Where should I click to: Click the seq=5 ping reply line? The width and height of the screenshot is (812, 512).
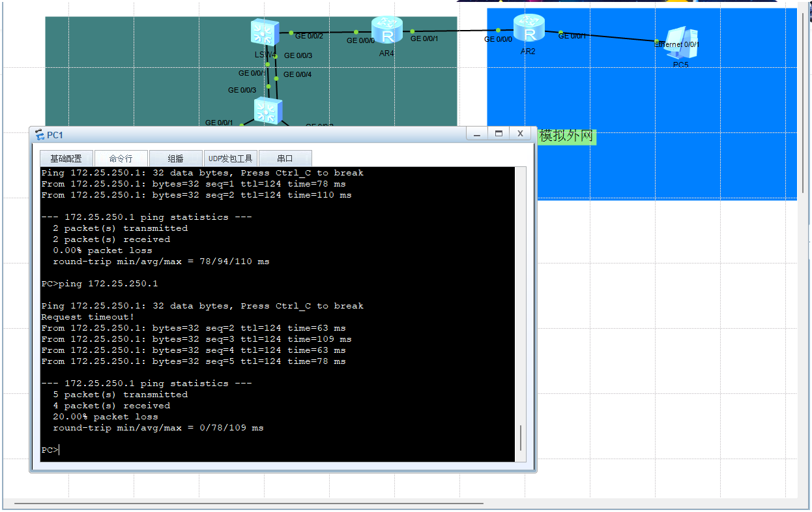tap(194, 361)
